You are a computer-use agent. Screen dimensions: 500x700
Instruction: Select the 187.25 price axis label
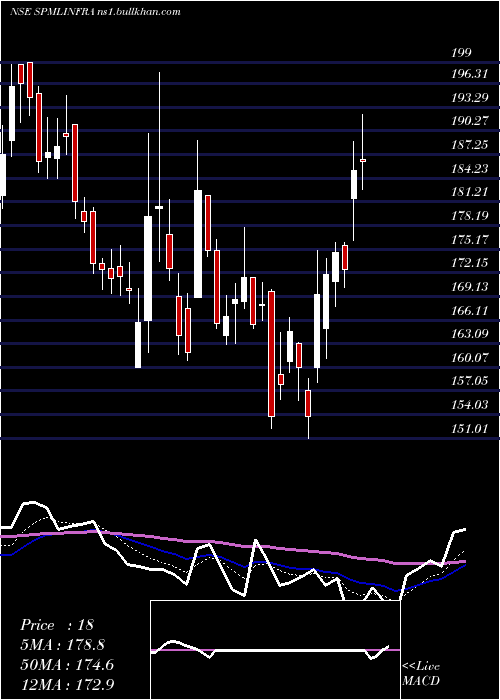click(x=470, y=145)
